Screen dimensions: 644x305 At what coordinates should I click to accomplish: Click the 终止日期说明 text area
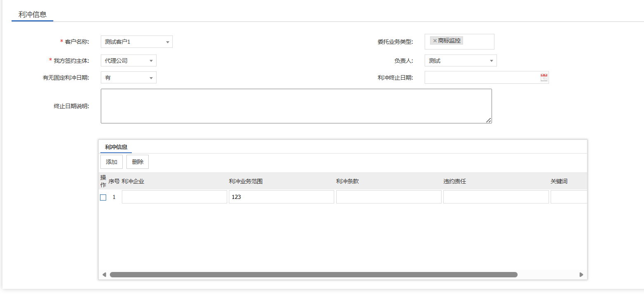pyautogui.click(x=296, y=106)
